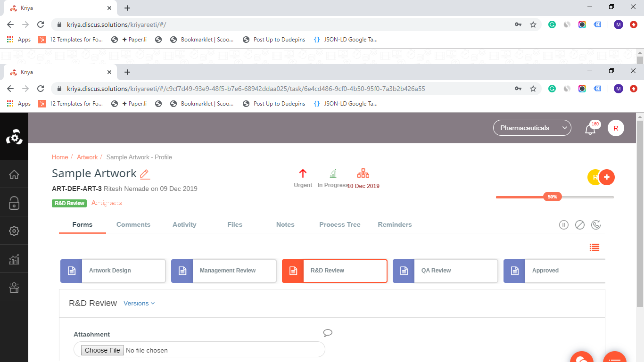Open Apps bookmark in front window

pyautogui.click(x=19, y=104)
